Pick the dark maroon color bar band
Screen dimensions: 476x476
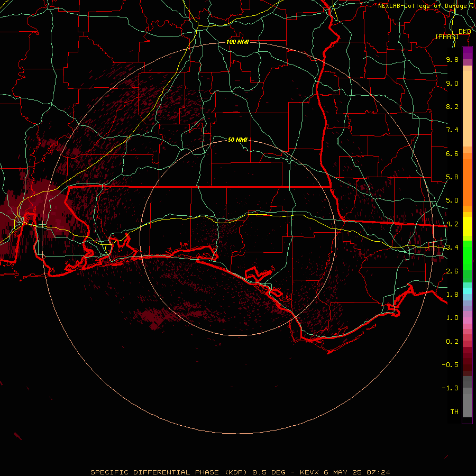pyautogui.click(x=467, y=361)
